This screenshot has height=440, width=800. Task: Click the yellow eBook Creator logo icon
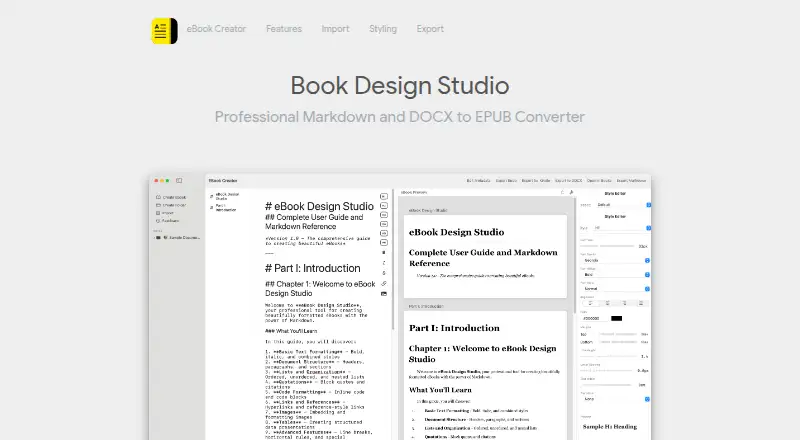coord(164,31)
